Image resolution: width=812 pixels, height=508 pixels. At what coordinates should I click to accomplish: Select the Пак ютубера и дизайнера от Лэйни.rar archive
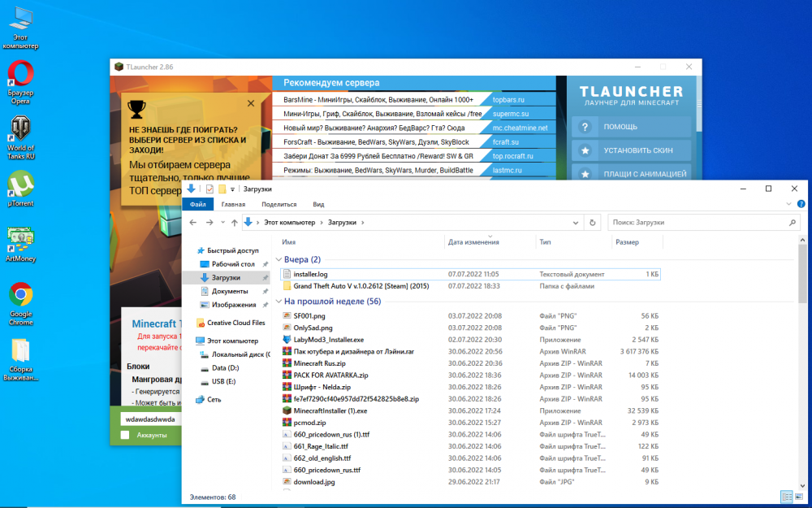coord(354,351)
